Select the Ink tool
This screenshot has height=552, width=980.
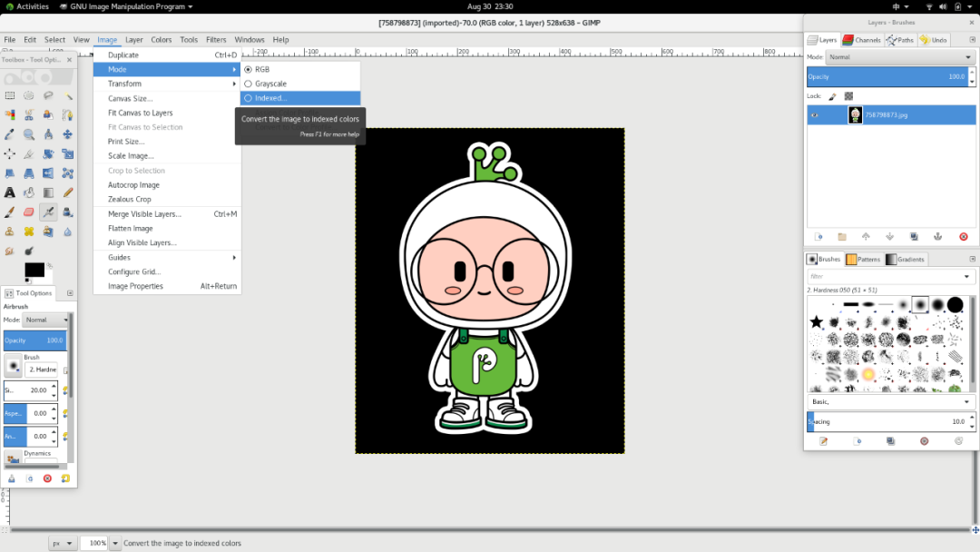point(67,212)
